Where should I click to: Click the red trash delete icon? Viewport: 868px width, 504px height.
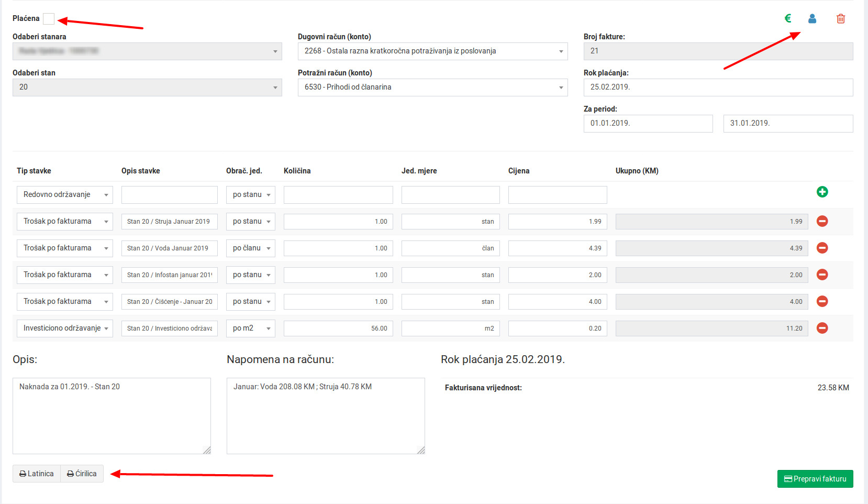(841, 19)
